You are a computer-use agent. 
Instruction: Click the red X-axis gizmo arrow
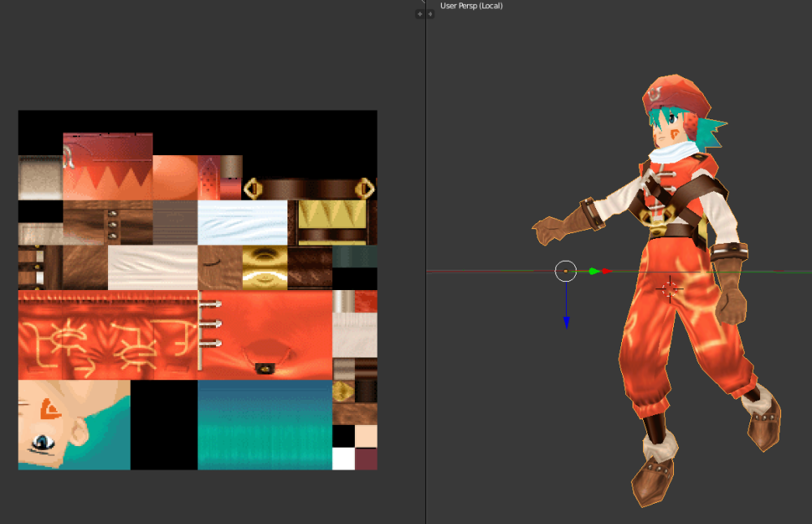click(x=606, y=271)
